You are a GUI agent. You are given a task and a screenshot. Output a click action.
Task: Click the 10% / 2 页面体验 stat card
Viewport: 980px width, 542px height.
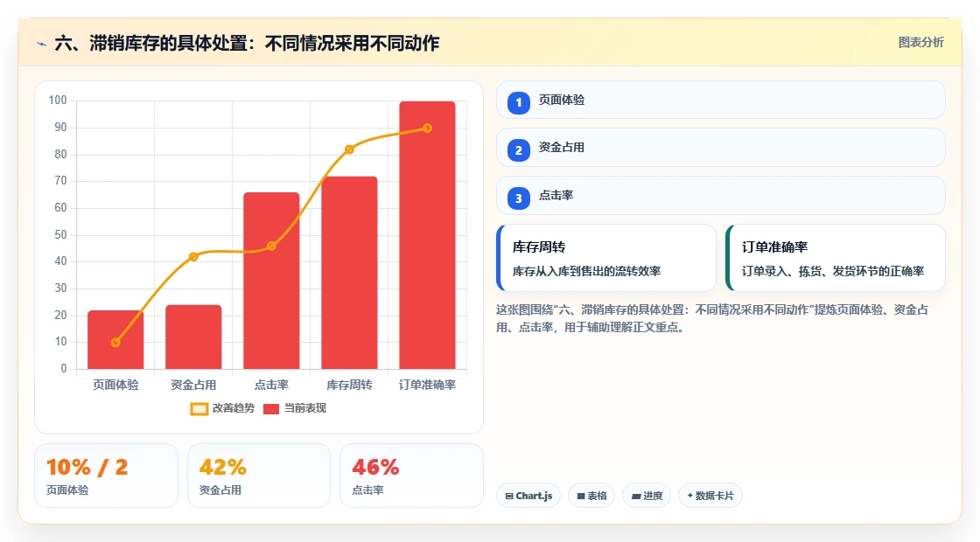(x=106, y=476)
